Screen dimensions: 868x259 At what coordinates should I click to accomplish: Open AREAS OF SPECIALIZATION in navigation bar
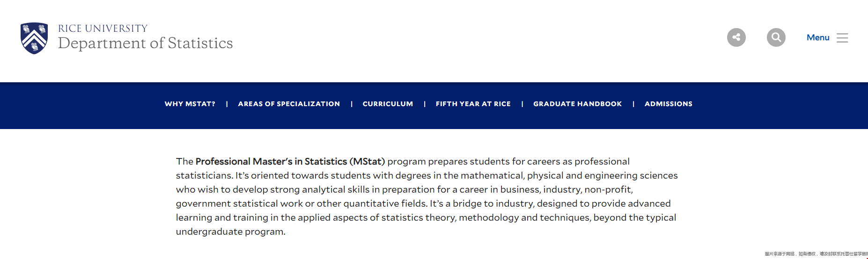289,104
